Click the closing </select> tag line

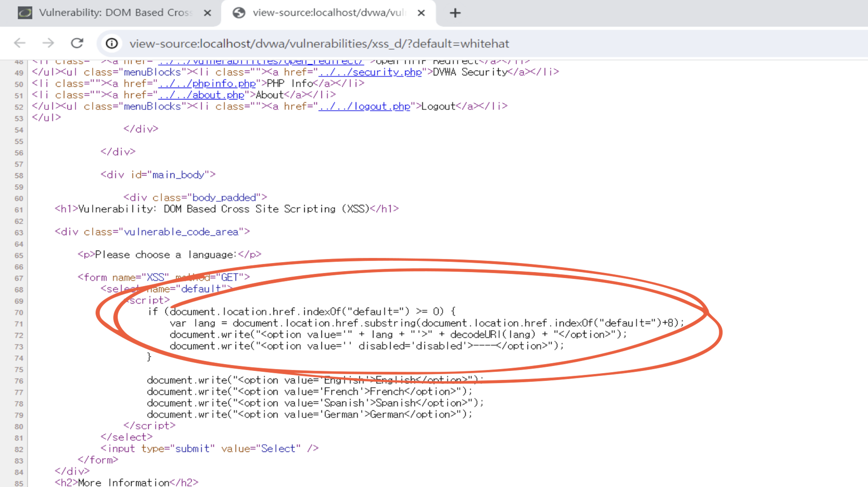click(126, 437)
